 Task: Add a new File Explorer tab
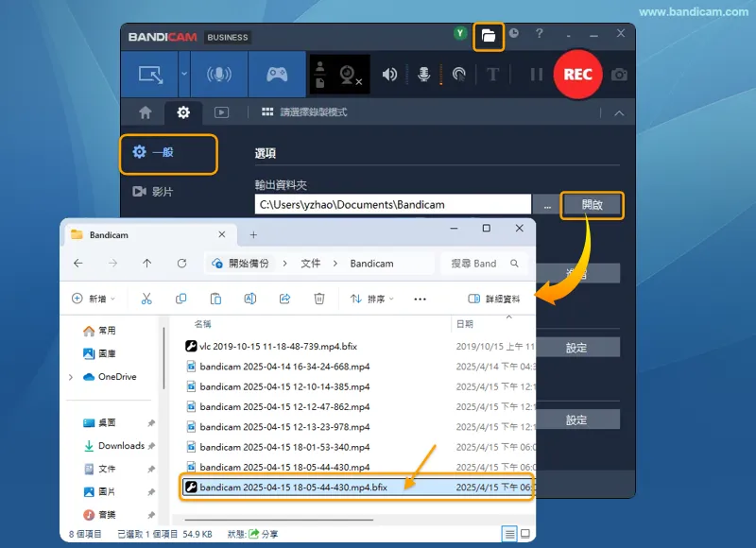[x=253, y=234]
